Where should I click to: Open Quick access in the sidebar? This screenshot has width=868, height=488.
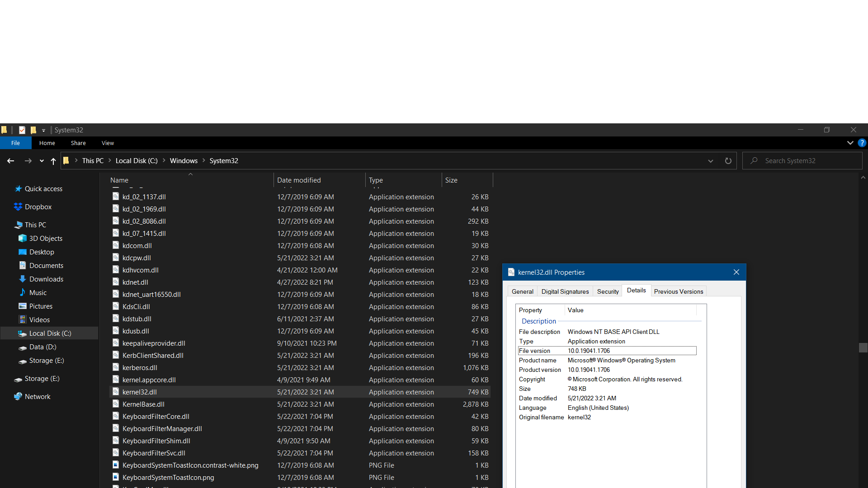43,188
